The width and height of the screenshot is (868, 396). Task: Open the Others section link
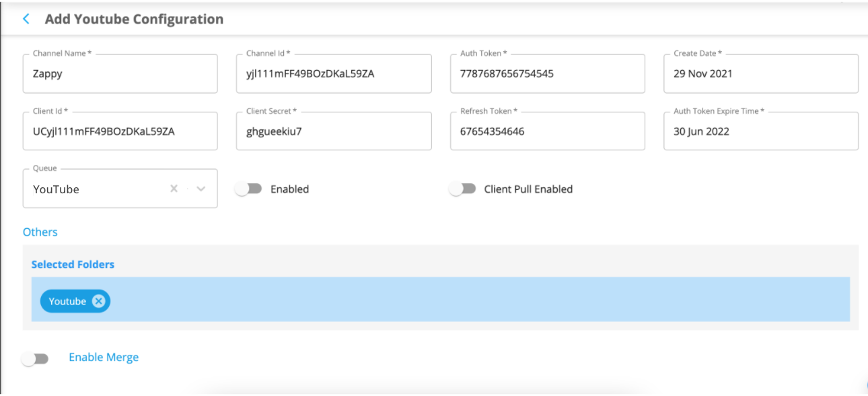point(40,232)
